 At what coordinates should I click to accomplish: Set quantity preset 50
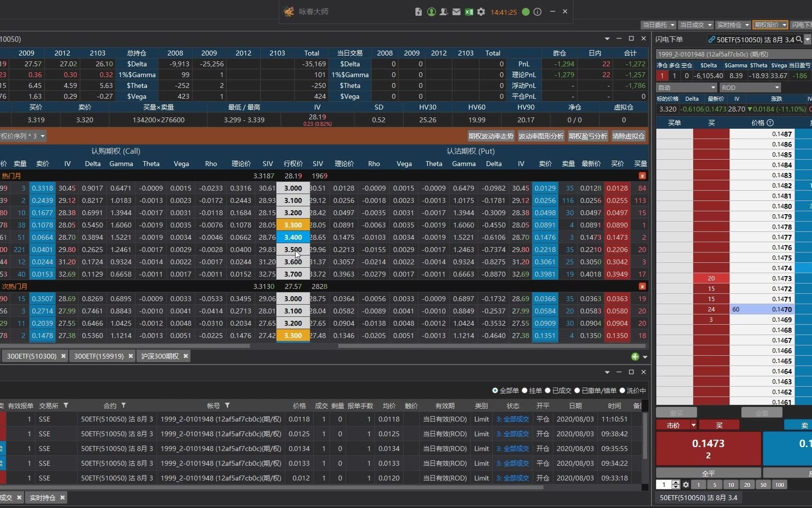coord(763,485)
